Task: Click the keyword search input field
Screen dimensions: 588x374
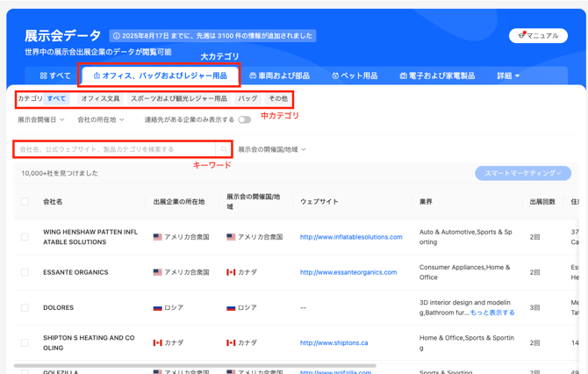Action: click(114, 149)
